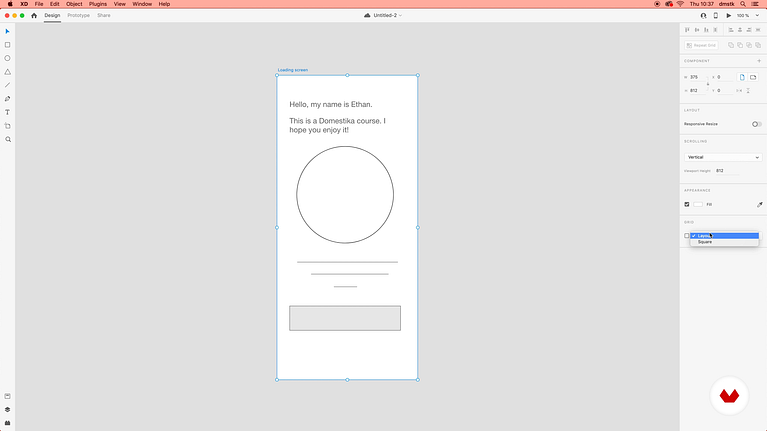Set artboard to landscape orientation

pos(753,77)
